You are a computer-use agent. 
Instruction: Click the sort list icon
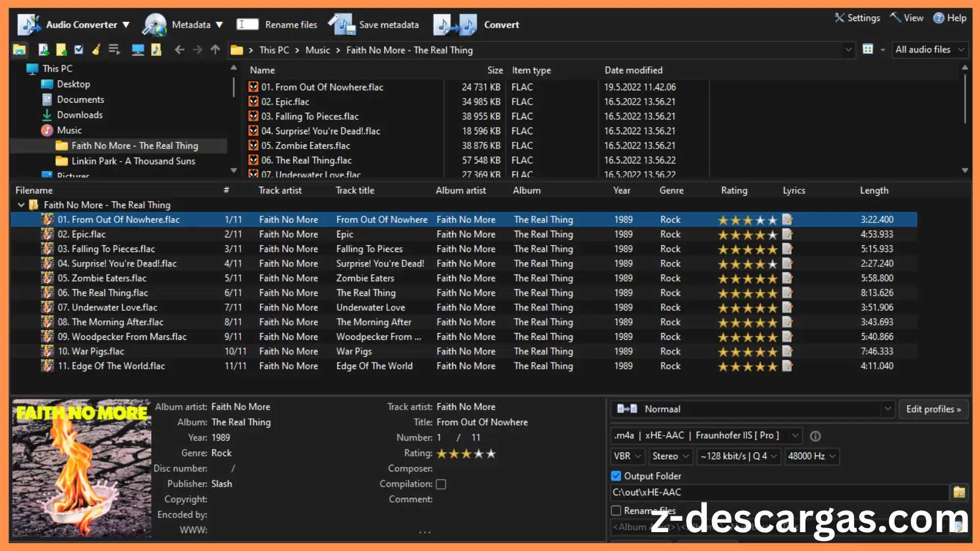click(x=114, y=49)
